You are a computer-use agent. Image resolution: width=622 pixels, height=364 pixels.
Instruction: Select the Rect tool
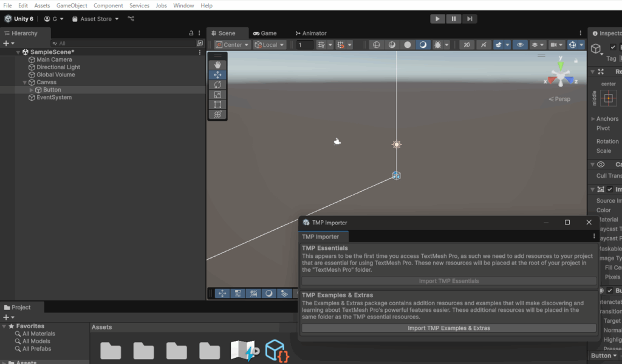[x=217, y=104]
